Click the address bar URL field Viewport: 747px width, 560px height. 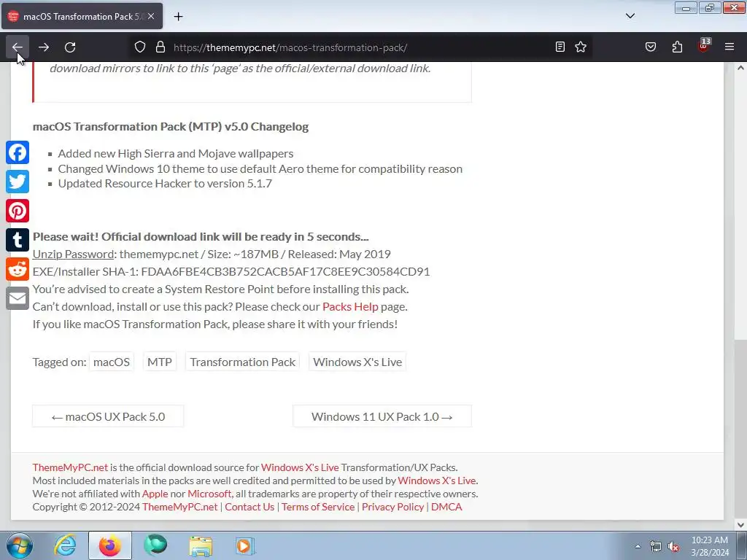[362, 47]
